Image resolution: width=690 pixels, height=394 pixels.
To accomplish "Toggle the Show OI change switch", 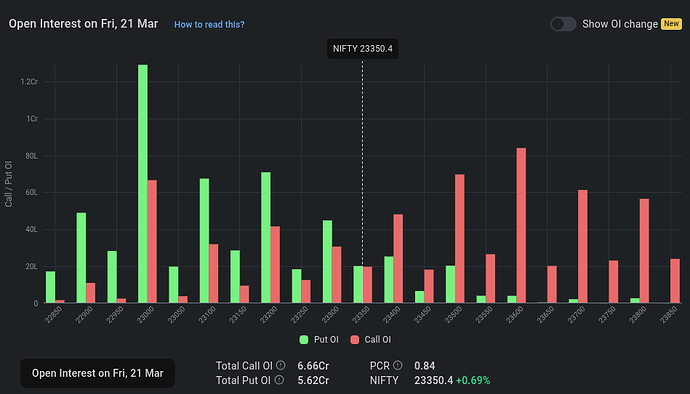I will [x=563, y=24].
